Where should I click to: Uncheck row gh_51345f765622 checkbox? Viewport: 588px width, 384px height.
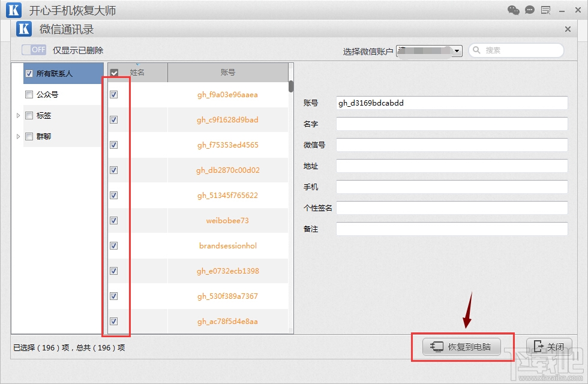click(x=114, y=196)
